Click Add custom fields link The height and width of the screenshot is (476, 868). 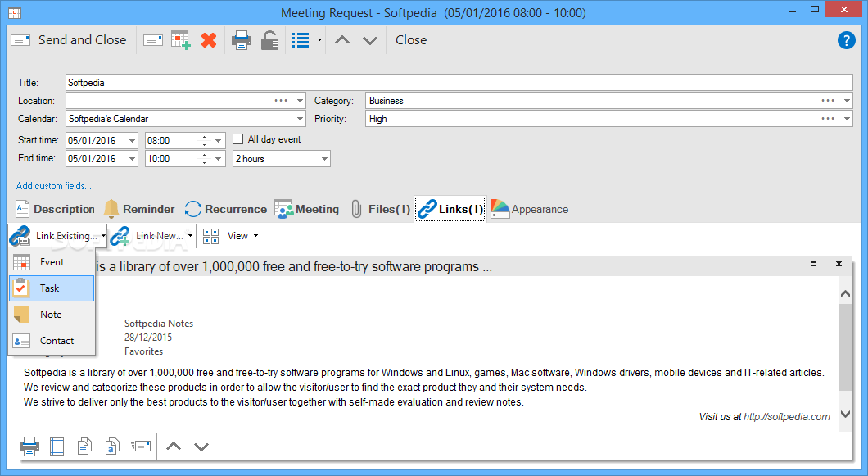pos(54,186)
